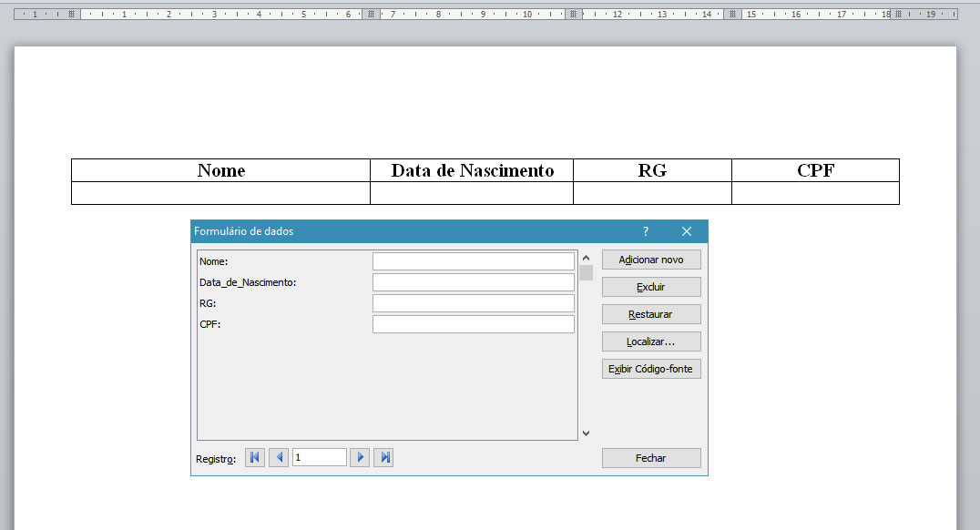Click the help question mark in dialog title

pos(646,231)
